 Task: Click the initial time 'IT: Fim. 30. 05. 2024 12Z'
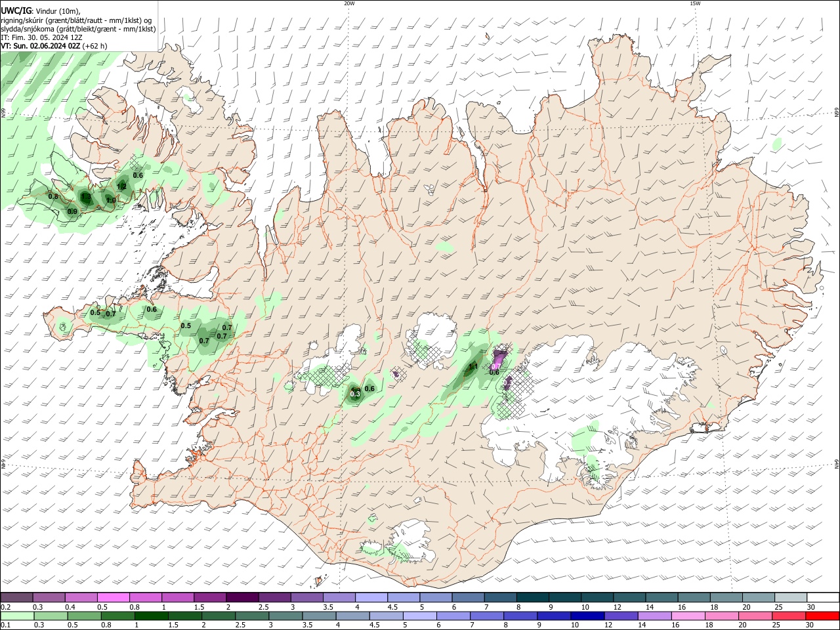[x=41, y=37]
